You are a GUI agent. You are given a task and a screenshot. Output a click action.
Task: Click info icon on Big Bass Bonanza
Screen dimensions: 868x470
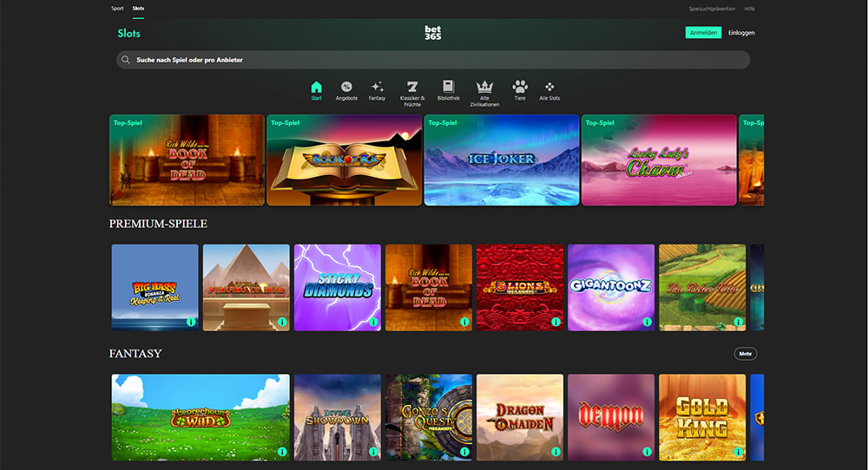[190, 322]
